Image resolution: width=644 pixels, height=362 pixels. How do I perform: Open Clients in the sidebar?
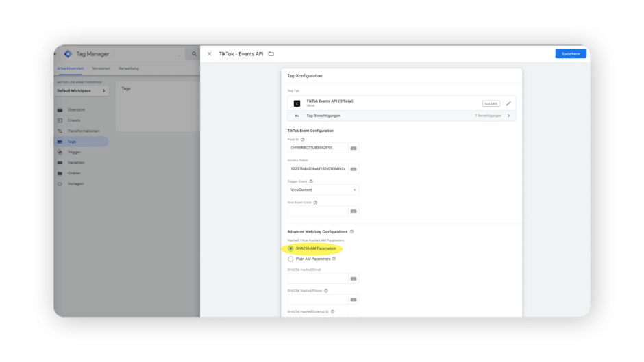click(74, 120)
